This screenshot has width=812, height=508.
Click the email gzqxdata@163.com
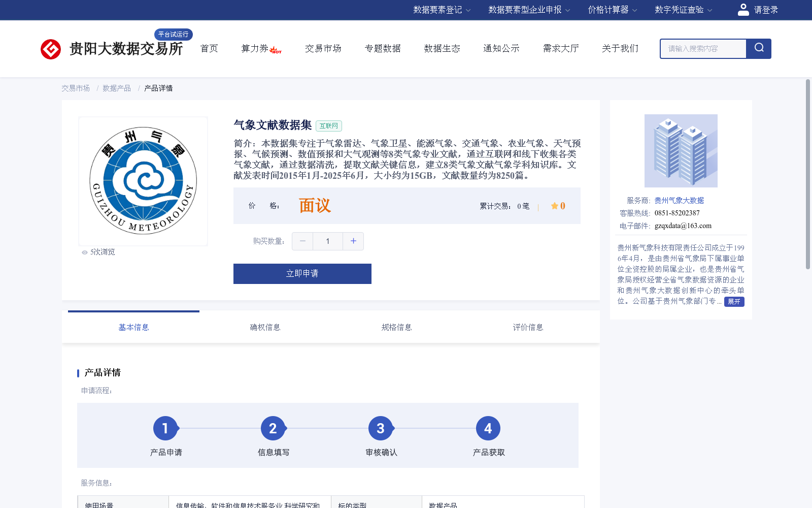pos(683,226)
